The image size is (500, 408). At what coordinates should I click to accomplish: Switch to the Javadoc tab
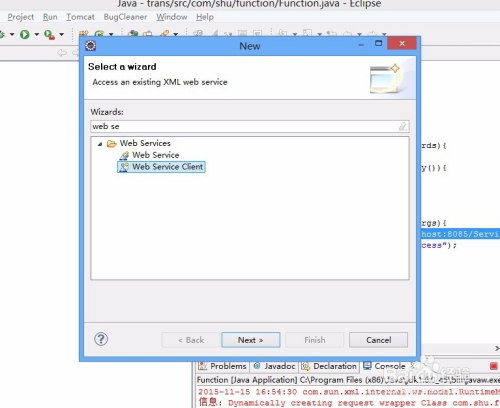coord(274,366)
